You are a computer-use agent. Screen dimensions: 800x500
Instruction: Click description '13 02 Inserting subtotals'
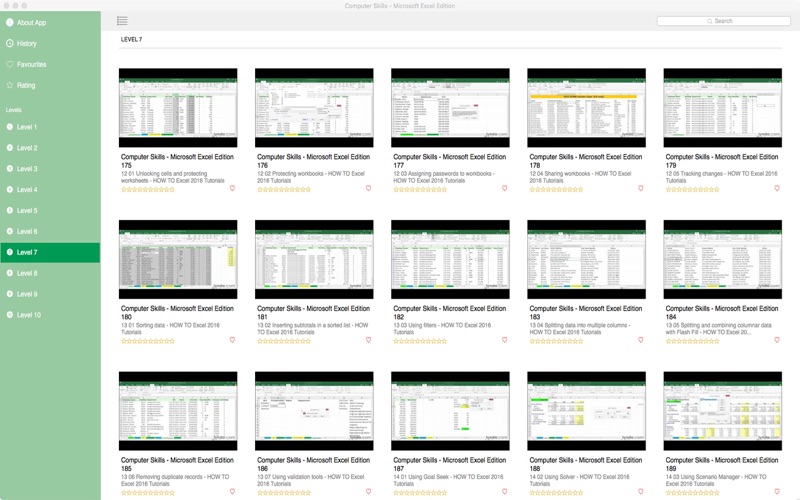coord(312,329)
